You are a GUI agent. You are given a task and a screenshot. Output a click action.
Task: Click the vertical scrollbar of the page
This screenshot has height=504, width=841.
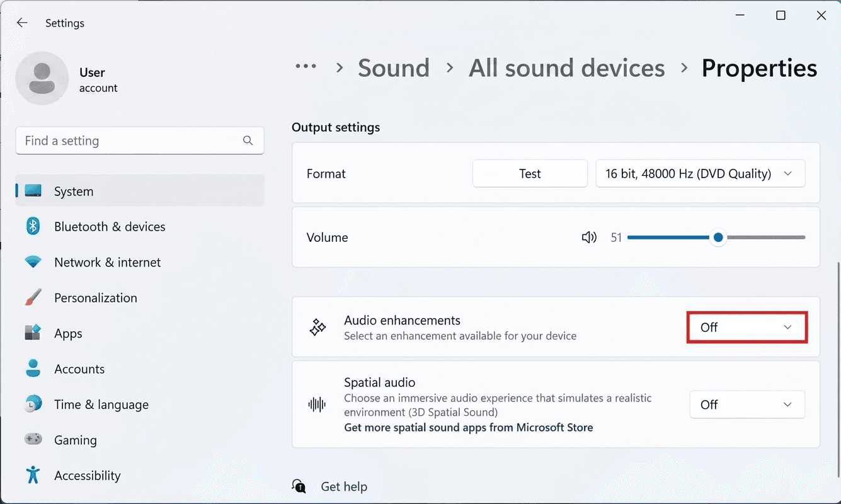[837, 369]
